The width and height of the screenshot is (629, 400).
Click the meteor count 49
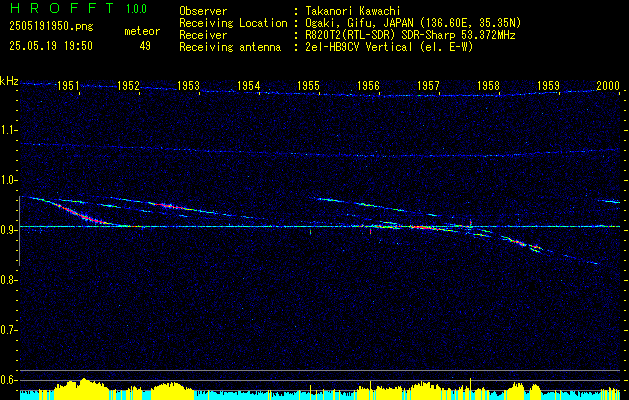click(x=145, y=46)
